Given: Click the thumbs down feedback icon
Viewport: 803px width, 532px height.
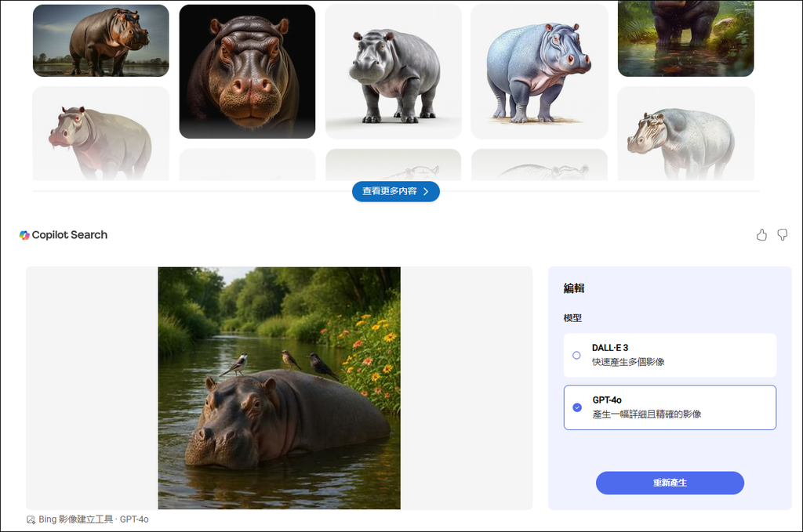Looking at the screenshot, I should [782, 235].
